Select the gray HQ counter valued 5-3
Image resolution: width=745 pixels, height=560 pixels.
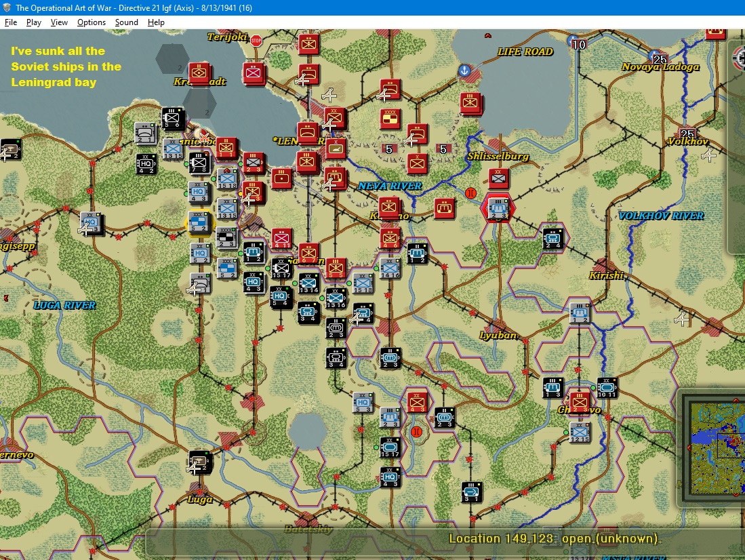363,402
